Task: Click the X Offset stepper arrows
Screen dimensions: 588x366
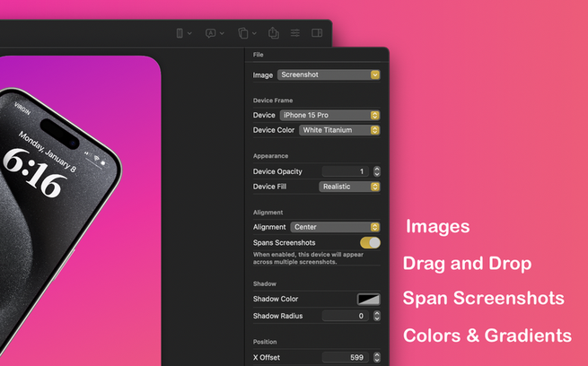Action: coord(377,357)
